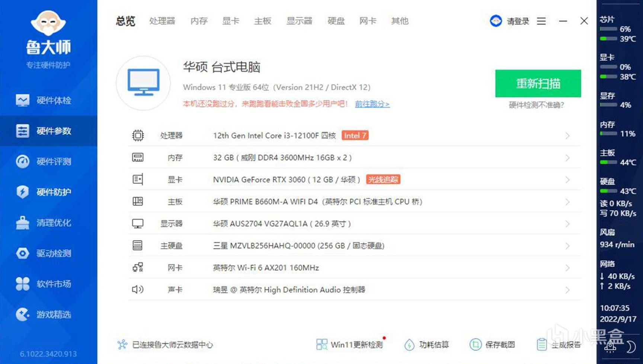643x364 pixels.
Task: Open the 网卡 top tab
Action: tap(368, 21)
